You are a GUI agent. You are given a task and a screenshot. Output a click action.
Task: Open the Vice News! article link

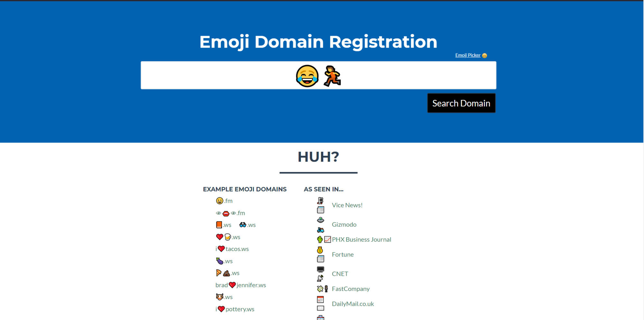(x=347, y=205)
